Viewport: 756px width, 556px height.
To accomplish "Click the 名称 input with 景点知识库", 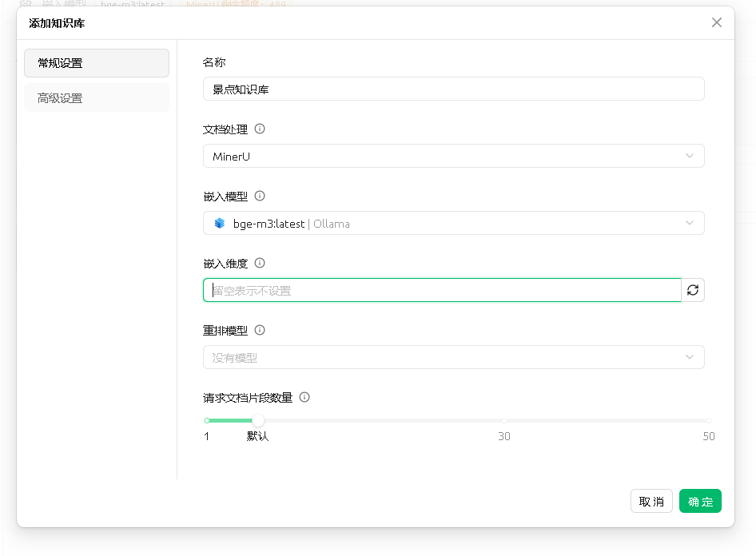I will click(x=454, y=89).
